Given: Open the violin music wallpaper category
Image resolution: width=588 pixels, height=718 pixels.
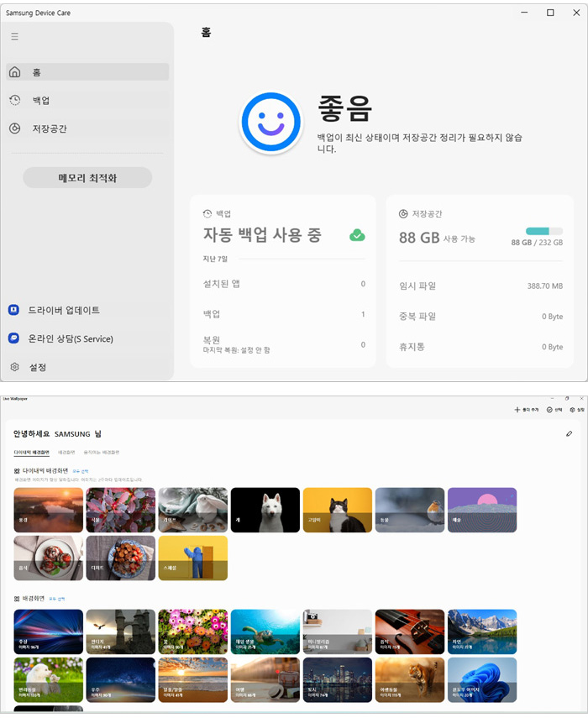Looking at the screenshot, I should (410, 632).
